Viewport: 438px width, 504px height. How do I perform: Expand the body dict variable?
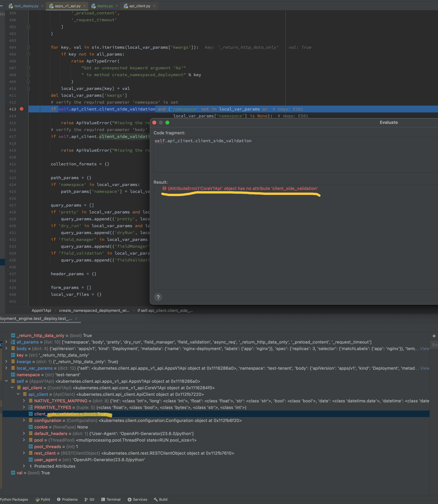click(x=6, y=348)
